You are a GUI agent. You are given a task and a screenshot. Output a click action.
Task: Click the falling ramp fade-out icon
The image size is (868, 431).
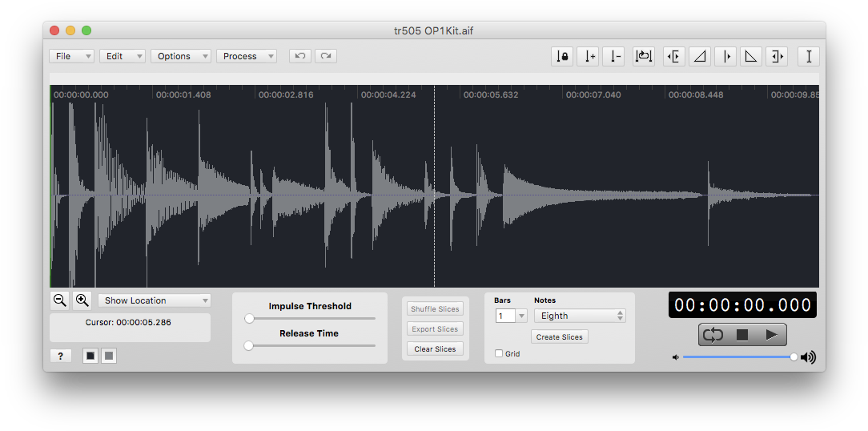(751, 56)
